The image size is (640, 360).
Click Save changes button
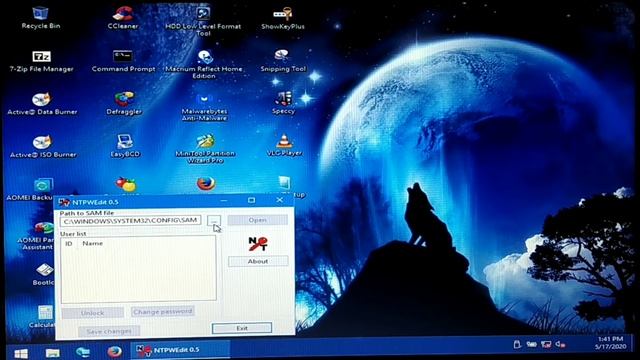109,331
